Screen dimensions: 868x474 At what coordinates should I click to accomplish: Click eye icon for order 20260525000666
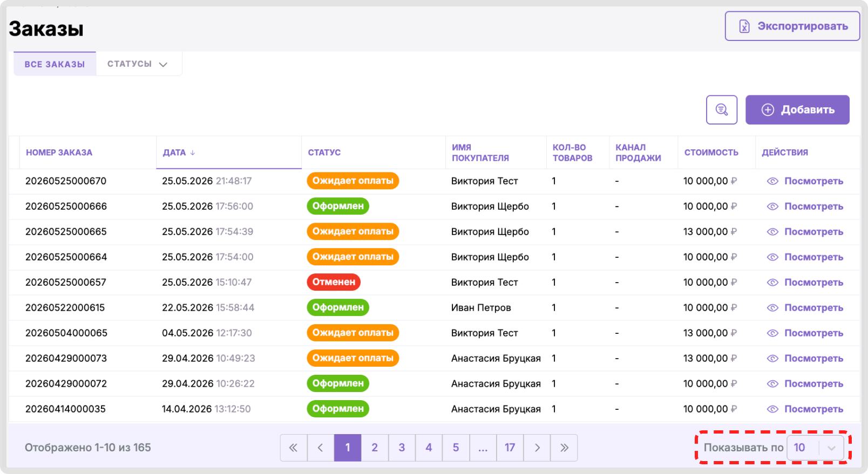(772, 207)
